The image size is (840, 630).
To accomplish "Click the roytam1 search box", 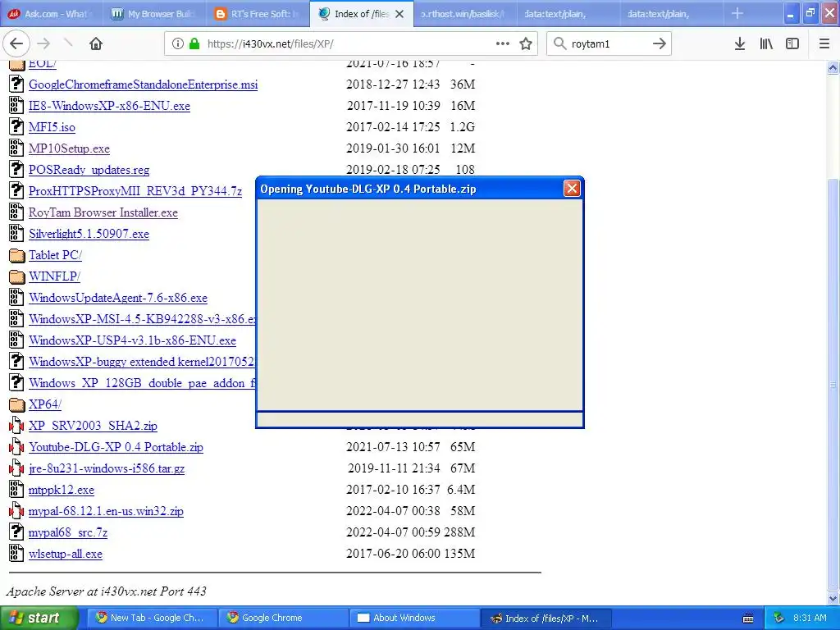I will pyautogui.click(x=608, y=44).
